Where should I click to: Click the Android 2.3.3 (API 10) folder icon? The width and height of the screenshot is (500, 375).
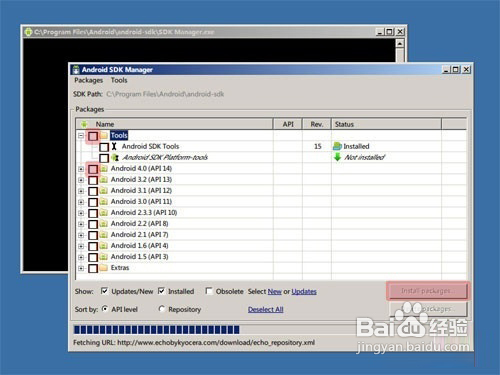[104, 212]
